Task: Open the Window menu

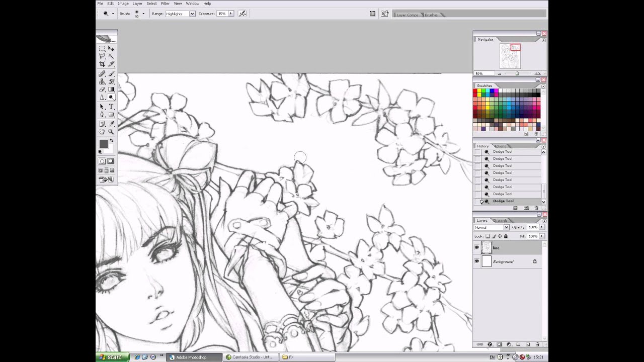Action: 193,4
